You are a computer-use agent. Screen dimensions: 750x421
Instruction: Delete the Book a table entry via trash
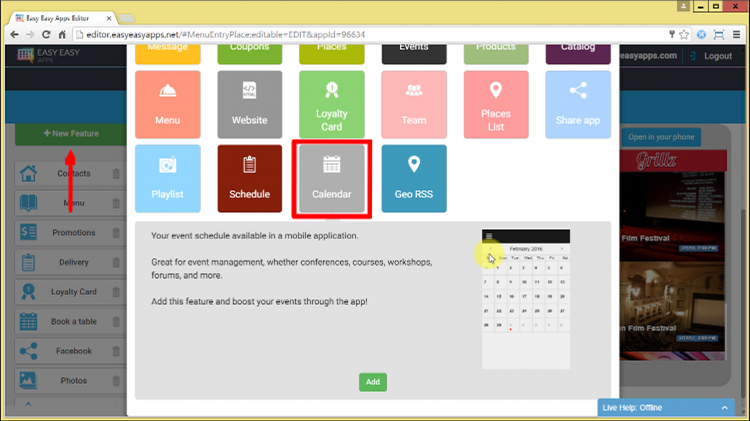pos(116,322)
